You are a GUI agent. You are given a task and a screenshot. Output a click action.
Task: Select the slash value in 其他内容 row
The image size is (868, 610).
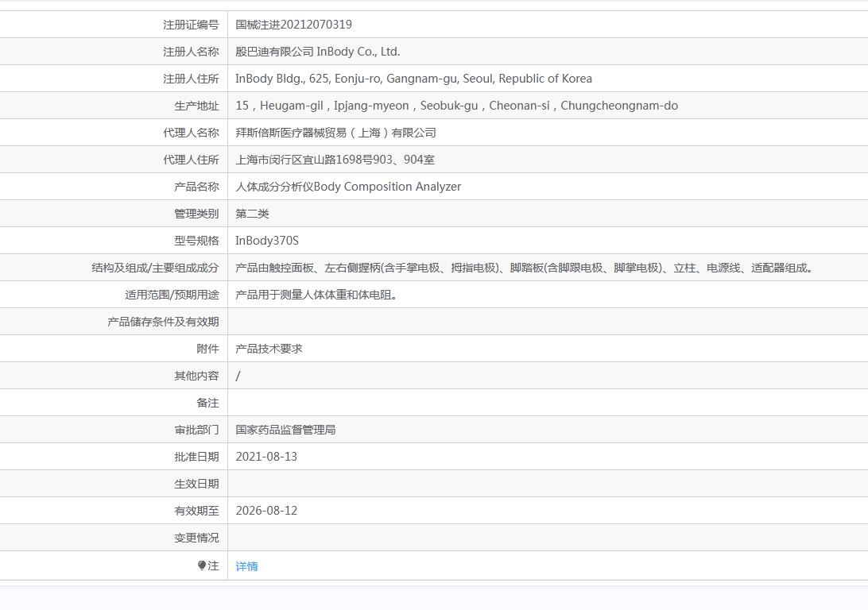click(x=238, y=376)
